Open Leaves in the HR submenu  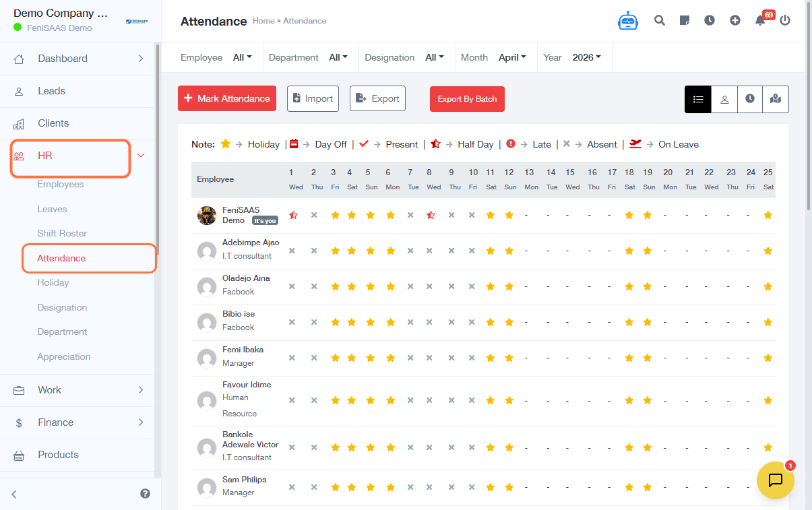pyautogui.click(x=52, y=209)
